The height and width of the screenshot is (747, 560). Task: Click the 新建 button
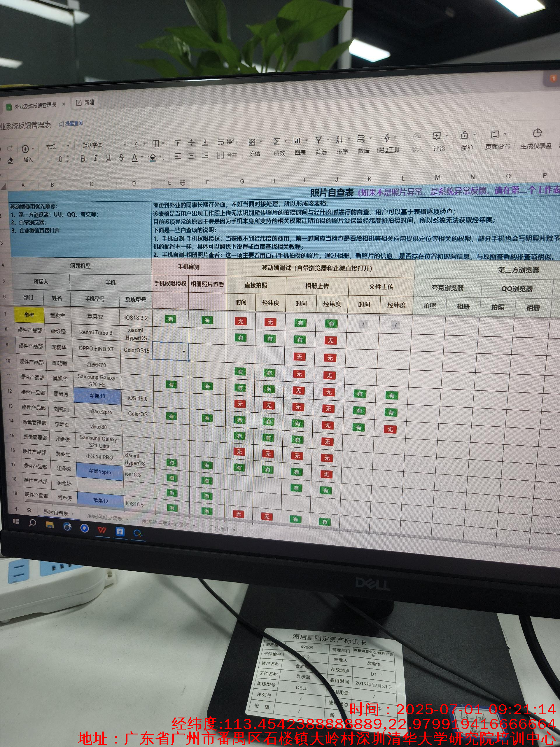tap(85, 103)
